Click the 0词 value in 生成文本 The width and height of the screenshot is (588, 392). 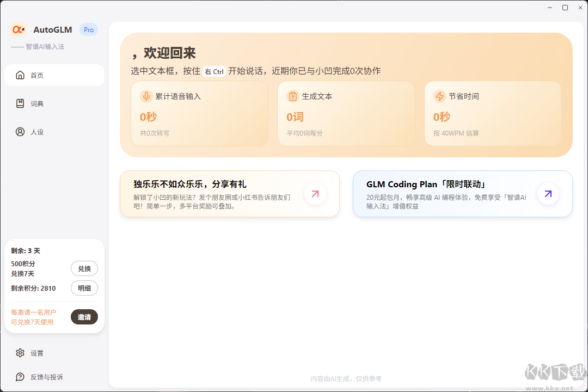click(295, 117)
